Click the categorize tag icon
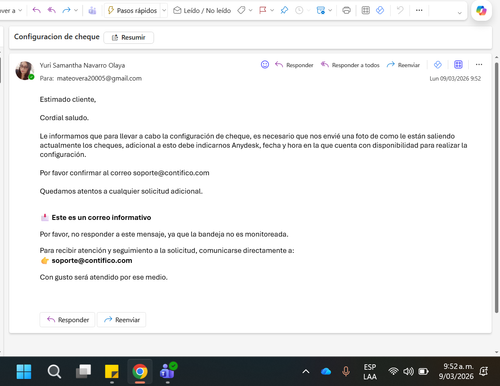The height and width of the screenshot is (386, 500). 241,11
